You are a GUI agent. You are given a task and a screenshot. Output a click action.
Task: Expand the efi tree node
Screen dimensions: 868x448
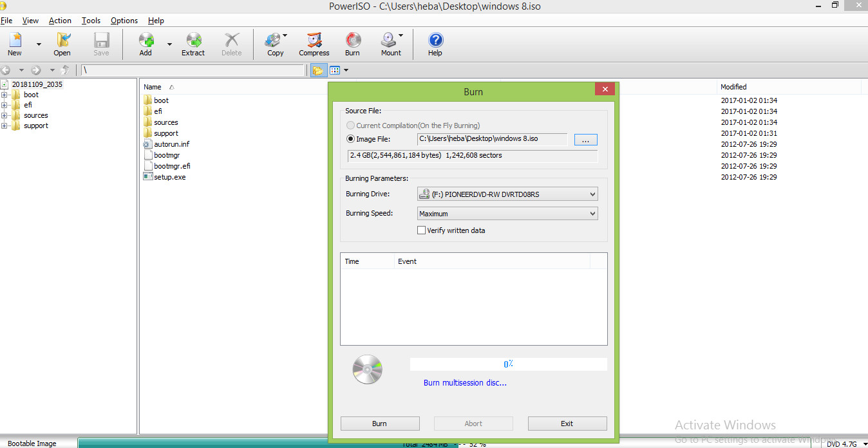(x=5, y=105)
